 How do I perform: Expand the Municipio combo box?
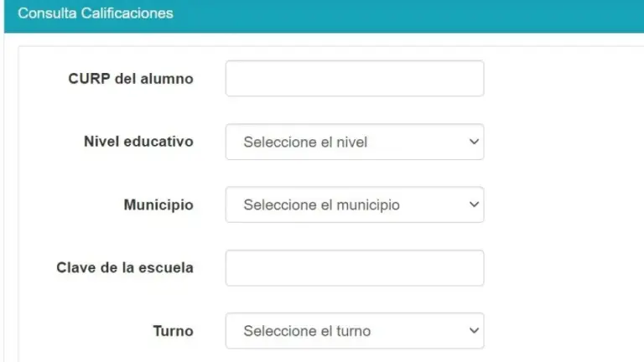coord(355,204)
